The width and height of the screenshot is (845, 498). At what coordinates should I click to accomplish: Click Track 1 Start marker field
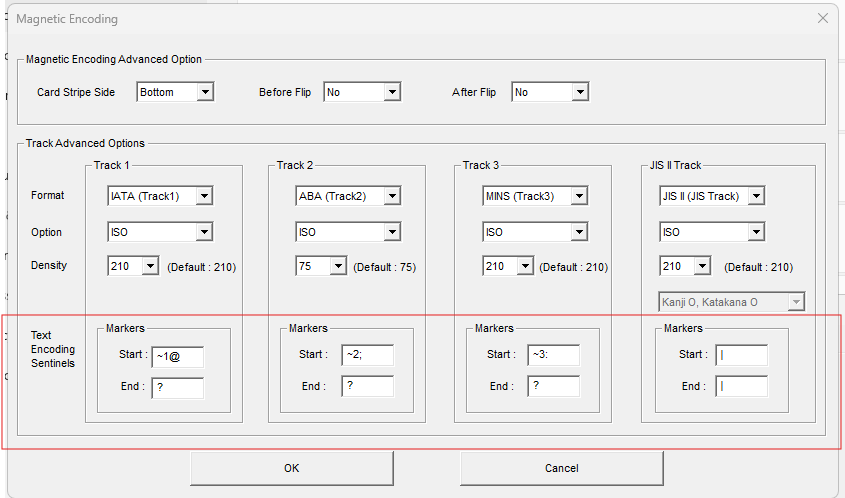178,357
